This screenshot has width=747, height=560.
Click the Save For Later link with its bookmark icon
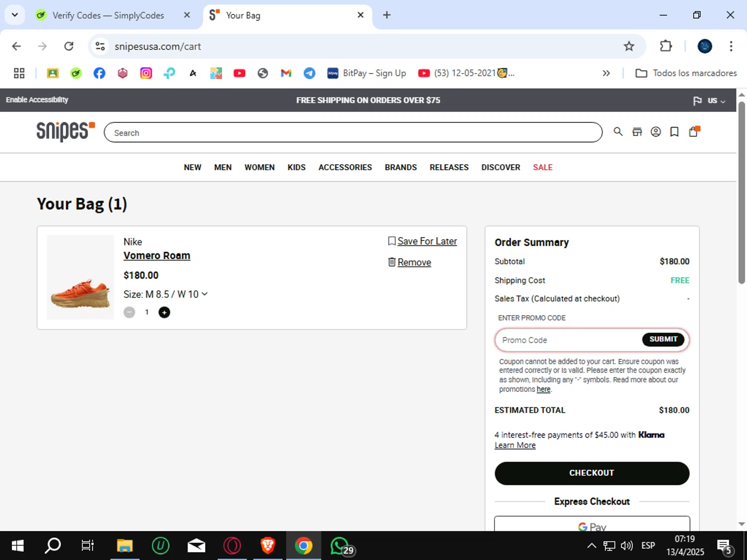(x=422, y=241)
